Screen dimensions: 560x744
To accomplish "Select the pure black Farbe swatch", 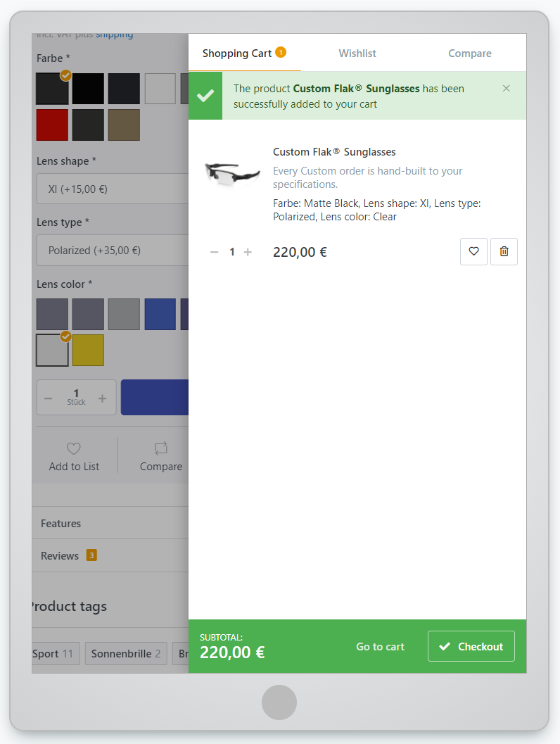I will click(88, 89).
